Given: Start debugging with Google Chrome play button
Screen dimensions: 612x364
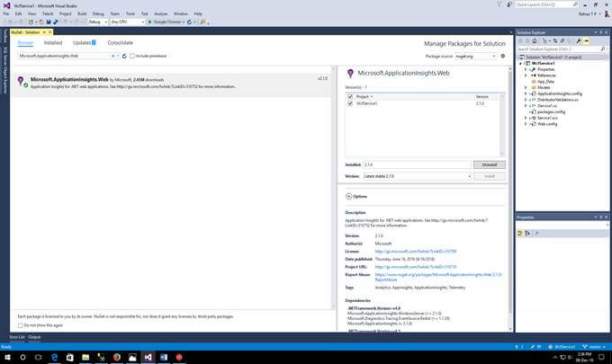Looking at the screenshot, I should 149,22.
